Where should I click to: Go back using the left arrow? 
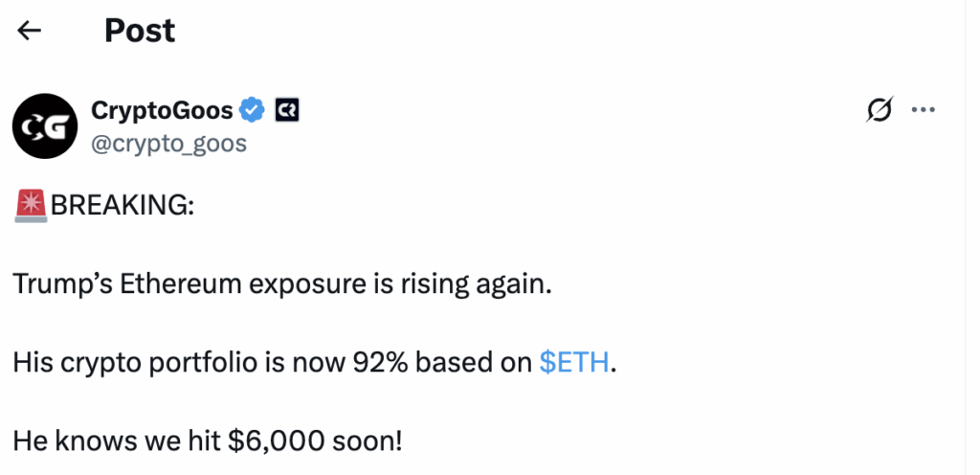29,30
